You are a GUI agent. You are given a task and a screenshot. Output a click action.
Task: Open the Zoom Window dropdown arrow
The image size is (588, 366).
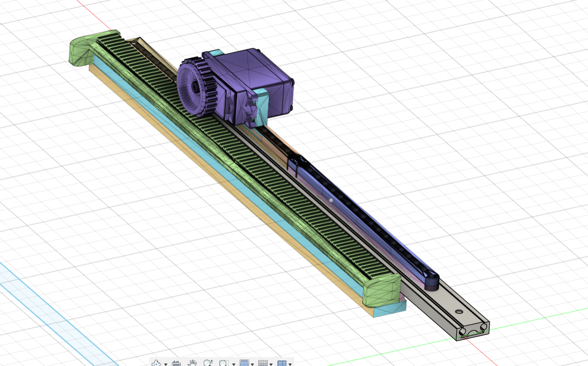(234, 365)
